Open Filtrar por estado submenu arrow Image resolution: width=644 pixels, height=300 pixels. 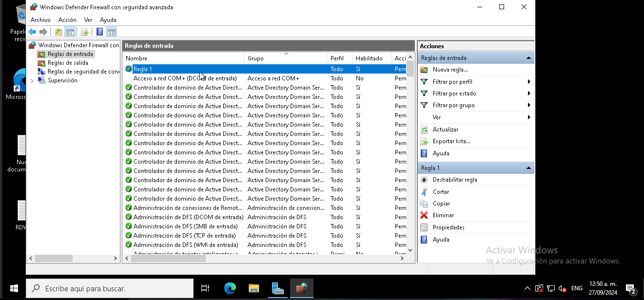pyautogui.click(x=529, y=94)
